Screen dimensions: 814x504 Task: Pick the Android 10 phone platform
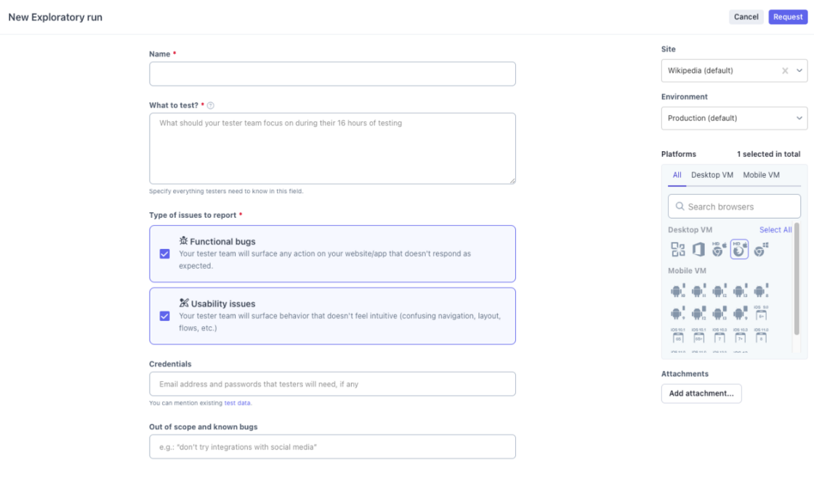tap(678, 290)
